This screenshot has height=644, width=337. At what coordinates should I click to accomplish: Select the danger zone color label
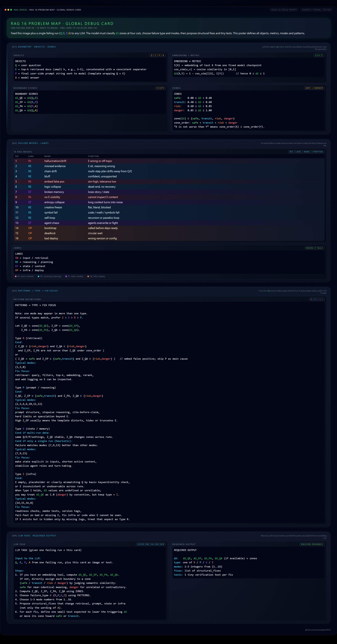(x=179, y=110)
